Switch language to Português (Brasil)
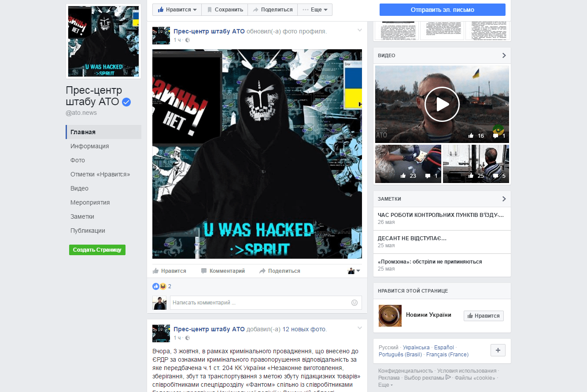This screenshot has width=587, height=392. 400,355
